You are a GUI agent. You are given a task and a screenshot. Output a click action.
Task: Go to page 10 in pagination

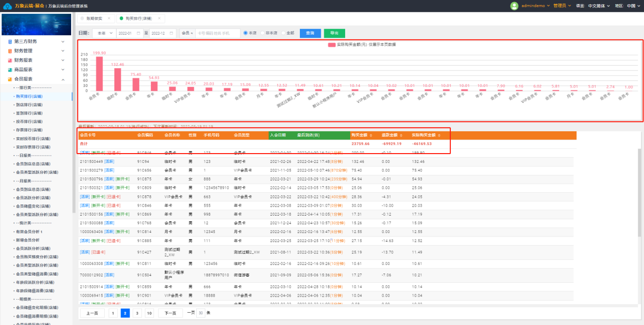click(149, 313)
